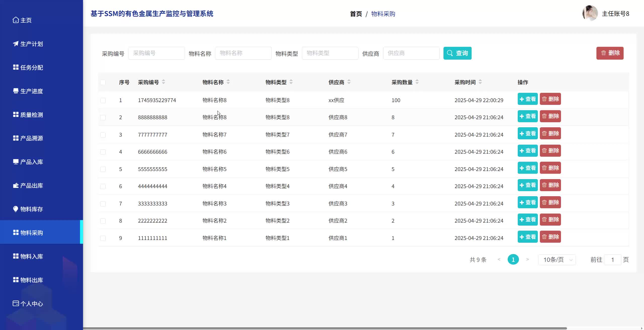Viewport: 644px width, 330px height.
Task: Click the 查询 search button
Action: pyautogui.click(x=457, y=53)
